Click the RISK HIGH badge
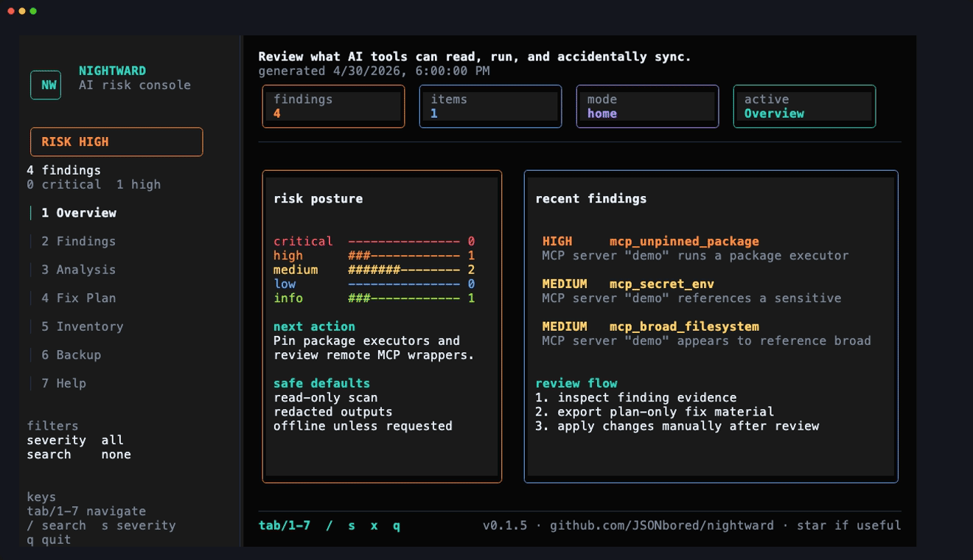The height and width of the screenshot is (560, 973). pos(116,141)
